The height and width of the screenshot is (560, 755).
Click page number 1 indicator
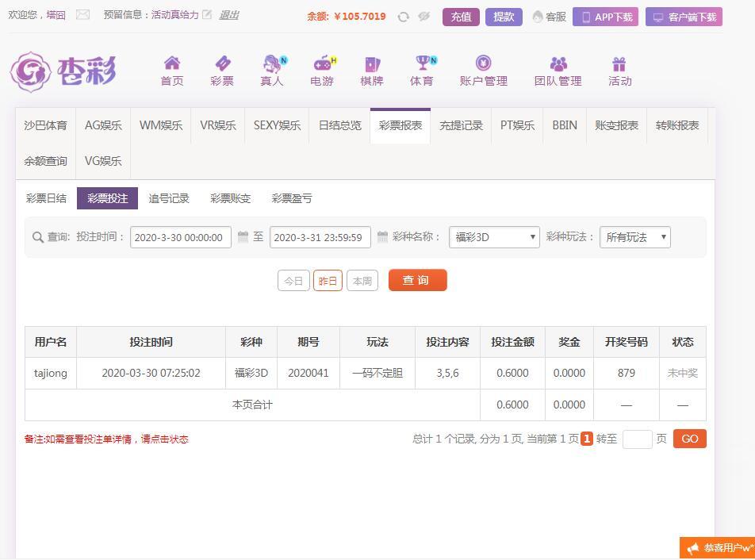pyautogui.click(x=587, y=439)
